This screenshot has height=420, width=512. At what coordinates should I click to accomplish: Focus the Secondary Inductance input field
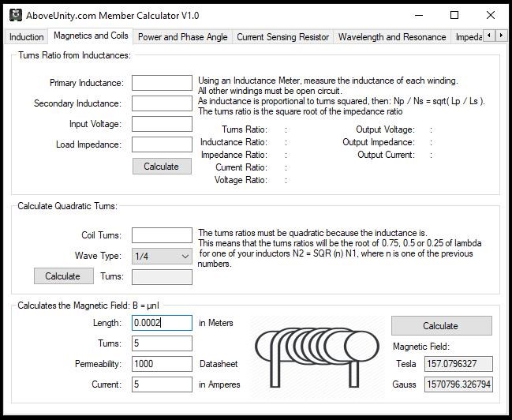pyautogui.click(x=162, y=103)
